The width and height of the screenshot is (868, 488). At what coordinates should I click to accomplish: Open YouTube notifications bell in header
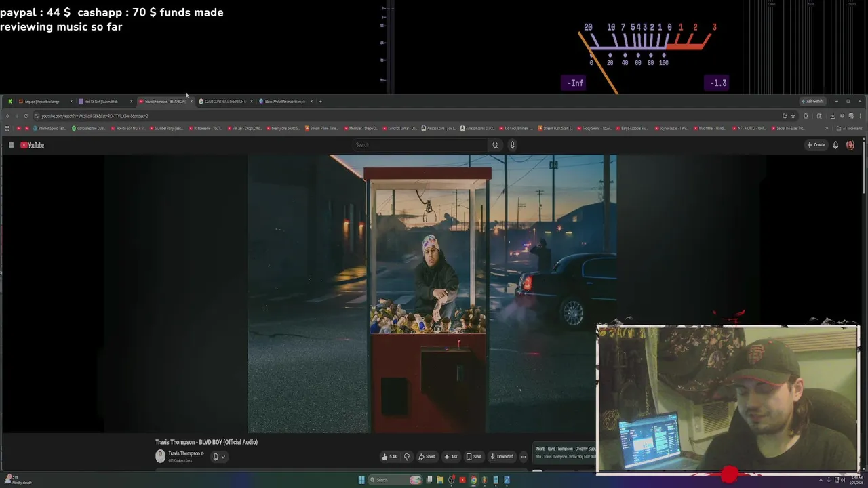pyautogui.click(x=835, y=145)
